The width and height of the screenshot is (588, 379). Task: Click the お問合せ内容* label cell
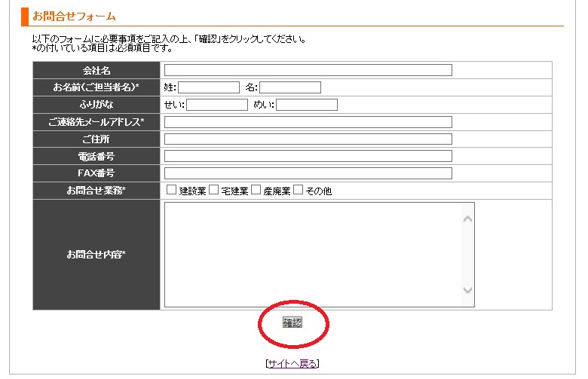coord(96,255)
